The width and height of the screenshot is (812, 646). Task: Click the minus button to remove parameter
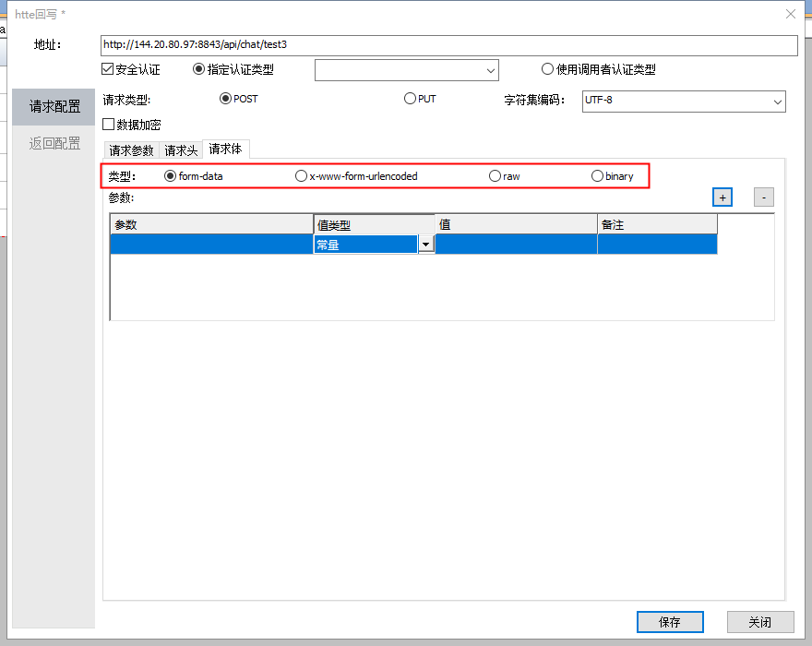click(x=763, y=197)
